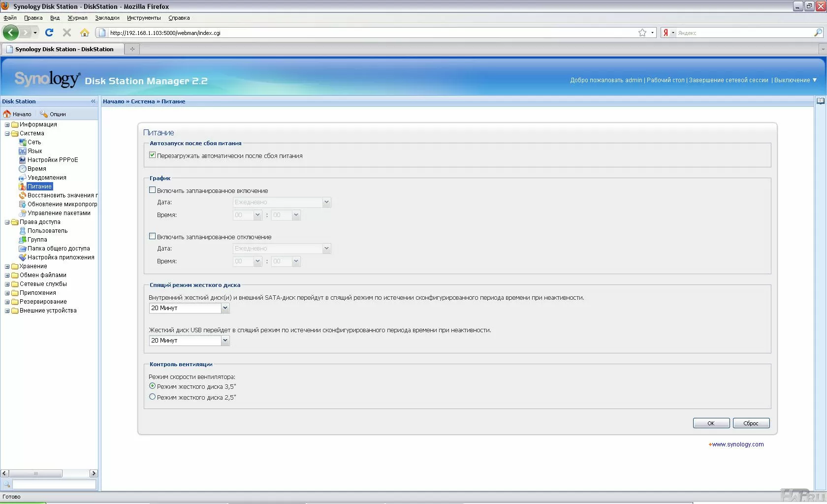Toggle automatic restart after power failure checkbox

(153, 155)
